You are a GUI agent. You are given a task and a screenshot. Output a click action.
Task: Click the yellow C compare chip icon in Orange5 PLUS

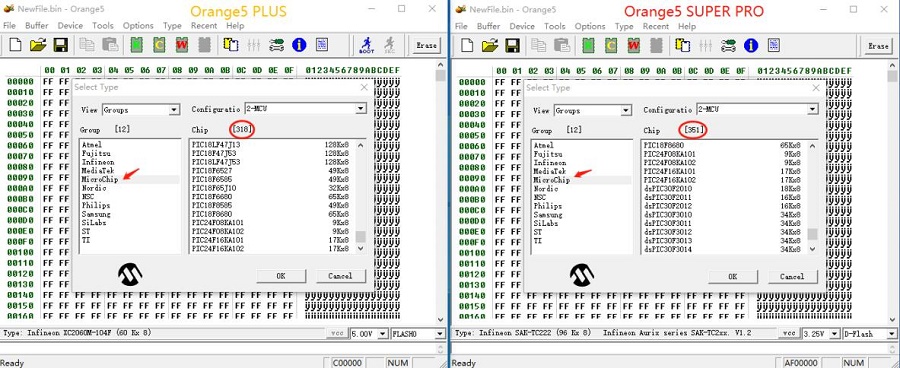(159, 45)
